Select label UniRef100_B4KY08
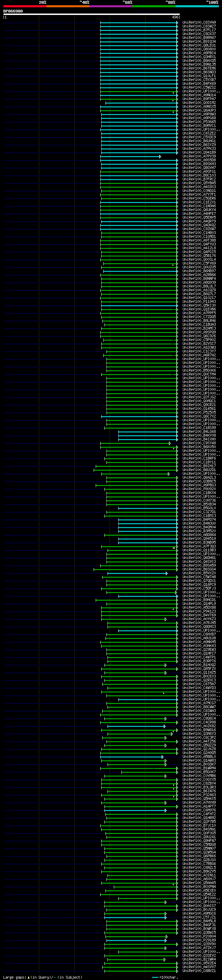 [199, 436]
